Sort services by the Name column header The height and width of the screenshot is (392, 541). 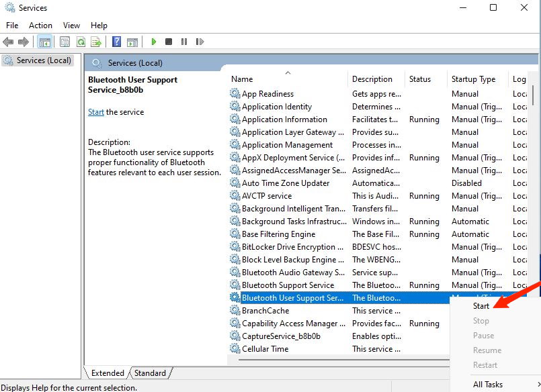(242, 79)
